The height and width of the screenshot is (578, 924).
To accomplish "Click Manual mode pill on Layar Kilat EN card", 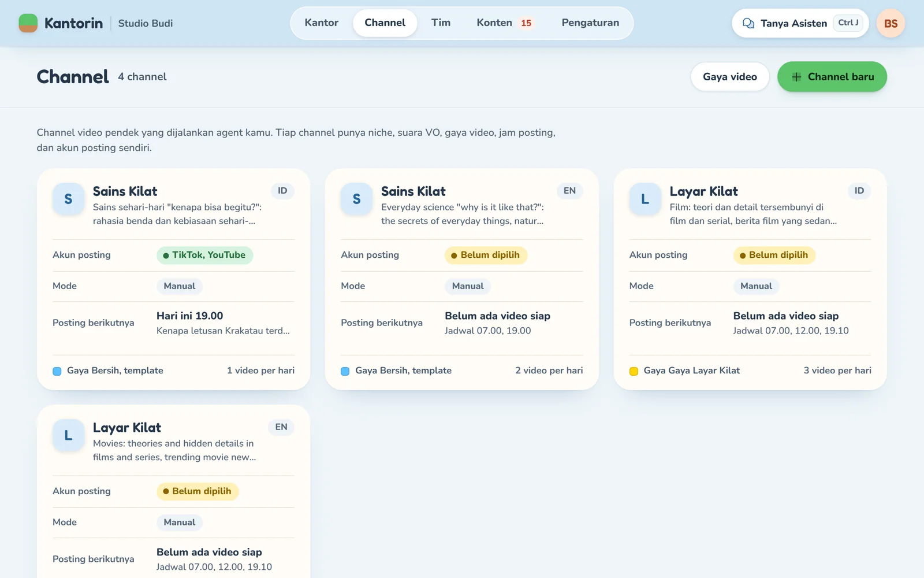I will [x=180, y=523].
